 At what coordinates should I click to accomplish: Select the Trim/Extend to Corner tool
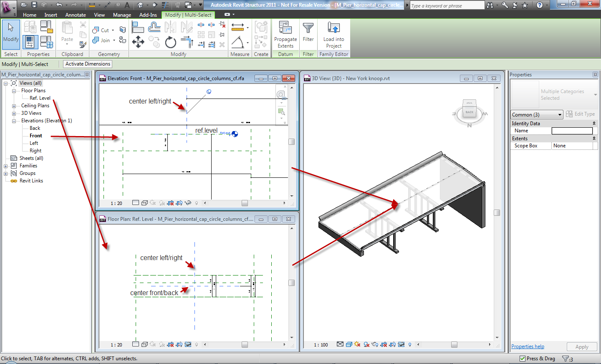tap(187, 42)
